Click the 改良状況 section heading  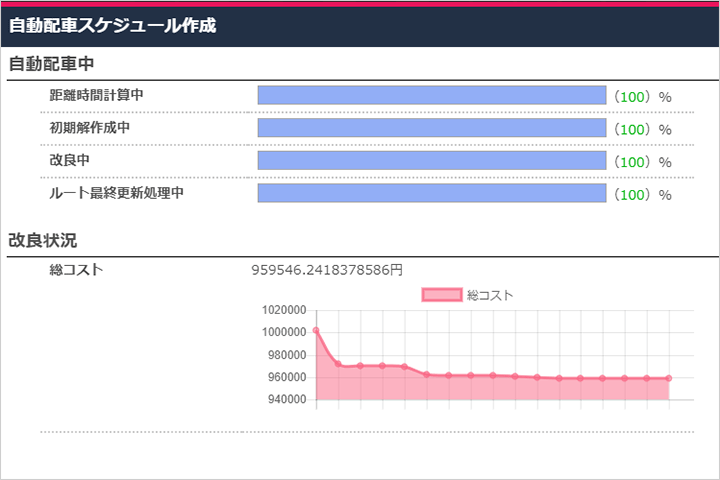click(42, 240)
